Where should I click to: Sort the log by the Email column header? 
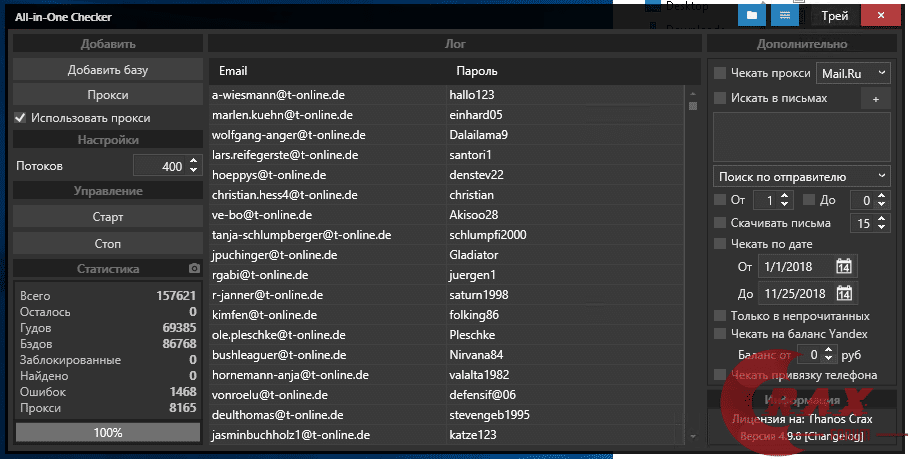233,72
